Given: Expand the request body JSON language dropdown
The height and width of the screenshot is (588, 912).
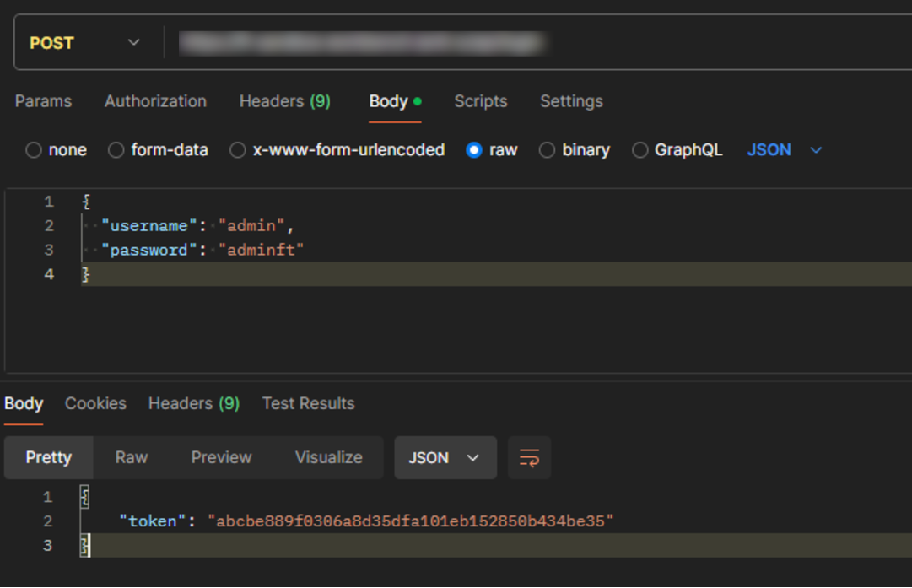Looking at the screenshot, I should [x=784, y=150].
